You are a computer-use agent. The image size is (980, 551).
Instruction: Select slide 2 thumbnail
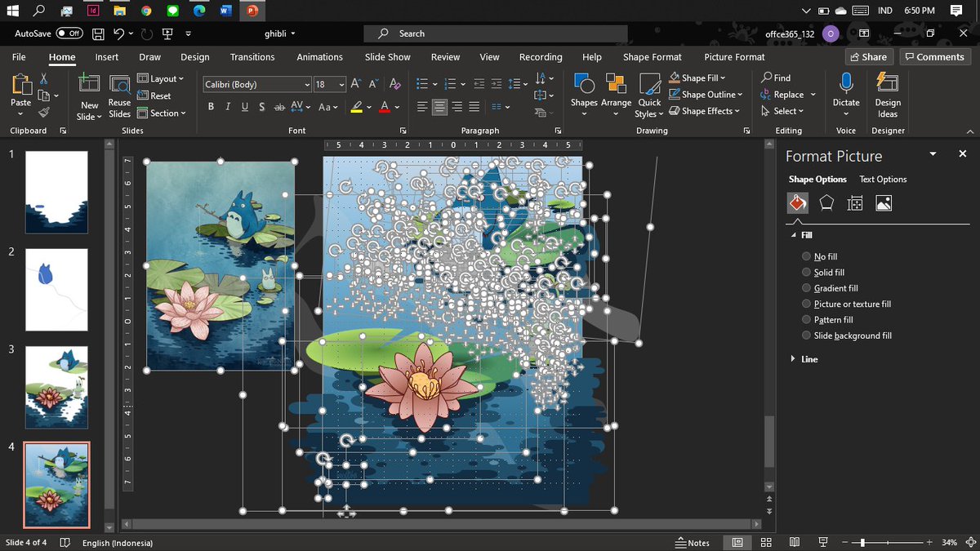(x=56, y=290)
